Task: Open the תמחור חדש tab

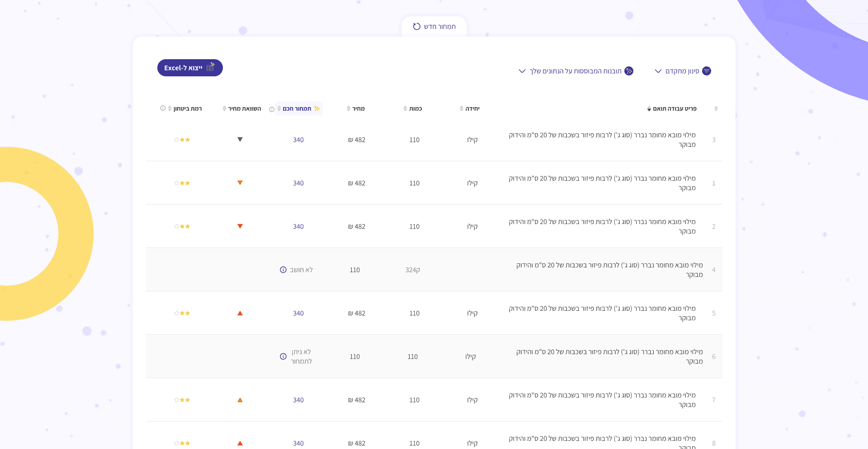Action: (x=434, y=27)
